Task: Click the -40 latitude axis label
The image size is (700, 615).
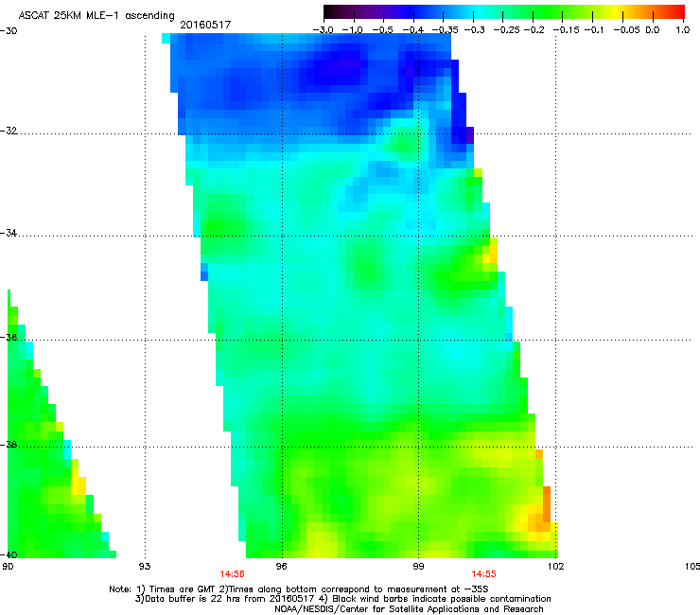Action: tap(9, 554)
